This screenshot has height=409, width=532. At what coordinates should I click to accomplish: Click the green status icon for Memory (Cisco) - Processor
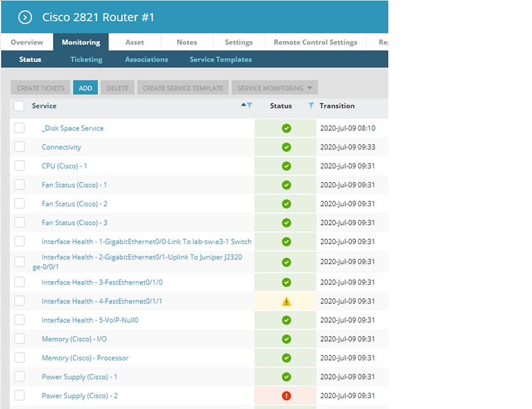286,358
